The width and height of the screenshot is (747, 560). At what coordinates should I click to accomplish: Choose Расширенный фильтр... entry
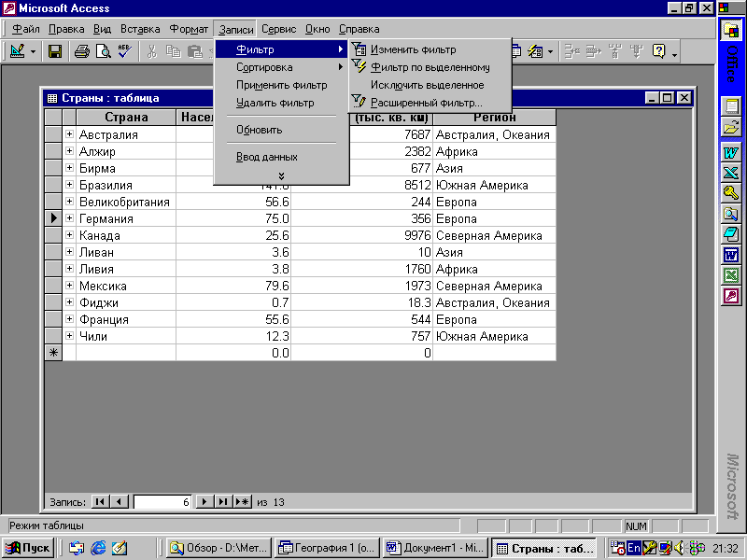point(430,103)
